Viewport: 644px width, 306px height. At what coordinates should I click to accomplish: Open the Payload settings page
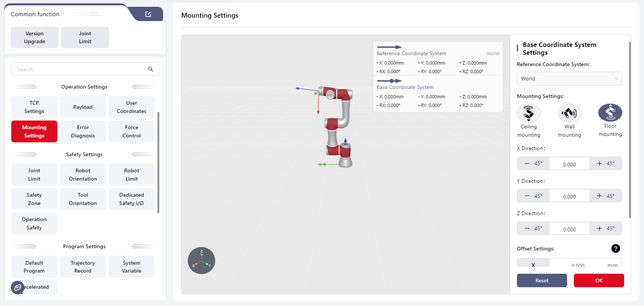coord(83,107)
